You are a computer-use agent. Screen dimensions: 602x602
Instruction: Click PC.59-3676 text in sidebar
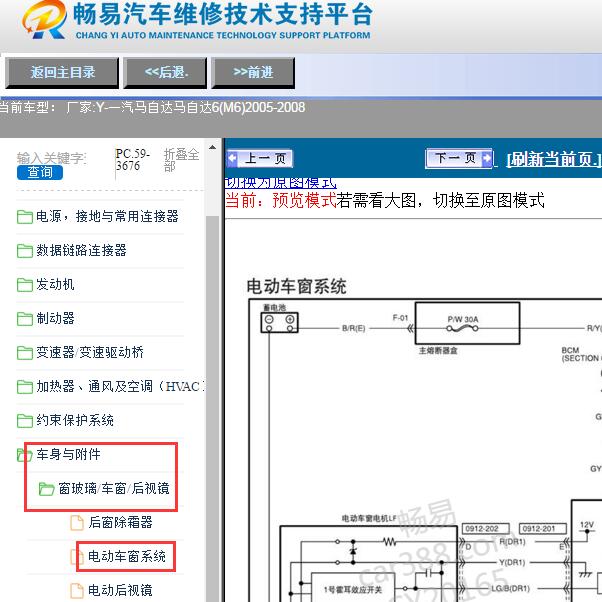132,160
